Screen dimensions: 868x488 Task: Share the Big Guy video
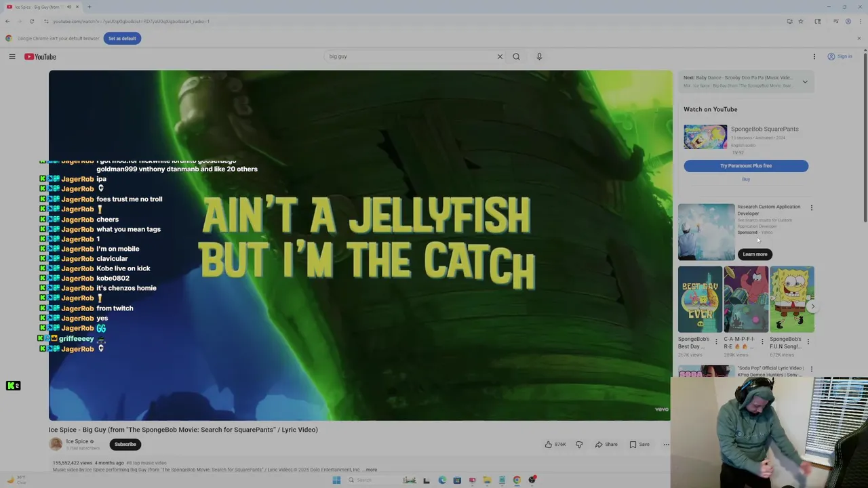click(606, 445)
